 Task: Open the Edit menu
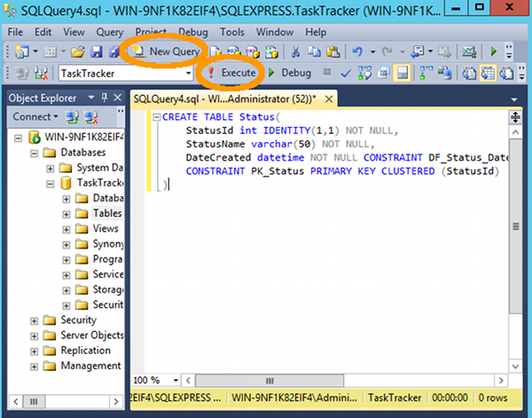43,32
